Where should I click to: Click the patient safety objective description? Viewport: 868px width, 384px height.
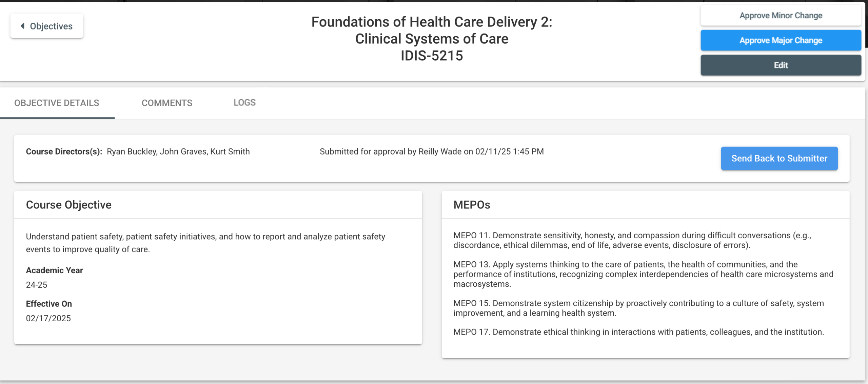coord(205,243)
